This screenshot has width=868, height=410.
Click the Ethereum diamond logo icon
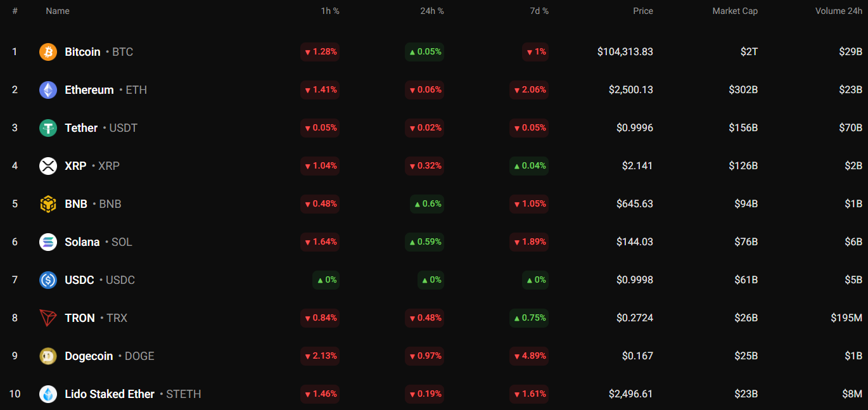coord(48,90)
